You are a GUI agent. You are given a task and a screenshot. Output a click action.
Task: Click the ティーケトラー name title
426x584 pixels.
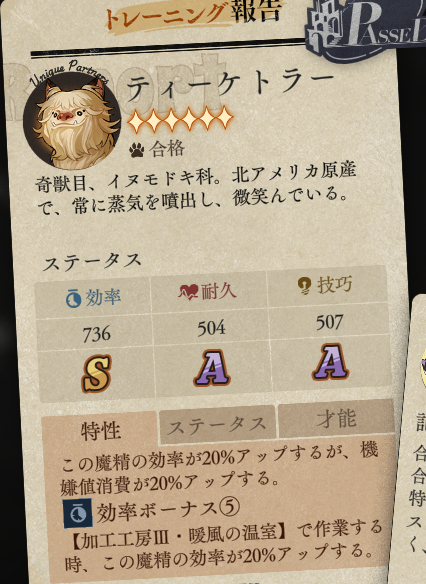230,87
